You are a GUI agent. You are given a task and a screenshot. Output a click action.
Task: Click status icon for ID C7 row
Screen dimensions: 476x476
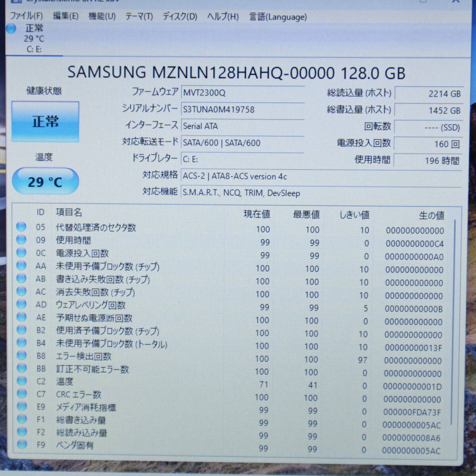tap(21, 393)
